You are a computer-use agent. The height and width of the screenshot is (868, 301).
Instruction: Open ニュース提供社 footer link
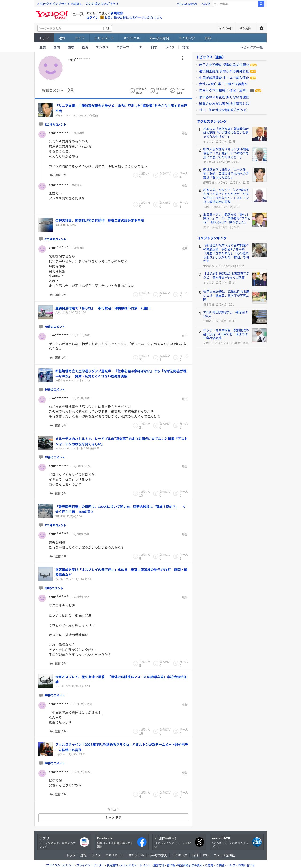coord(224,855)
